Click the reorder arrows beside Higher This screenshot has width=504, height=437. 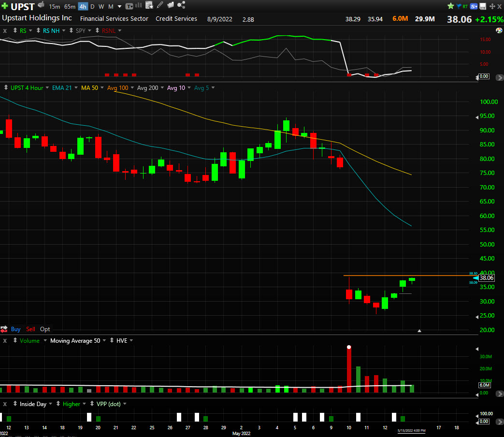[58, 404]
